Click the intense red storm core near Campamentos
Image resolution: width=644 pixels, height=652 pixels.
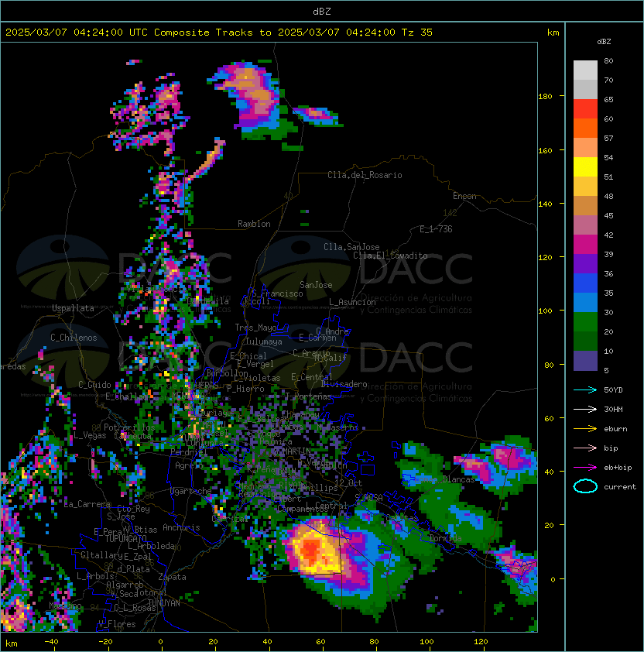310,549
